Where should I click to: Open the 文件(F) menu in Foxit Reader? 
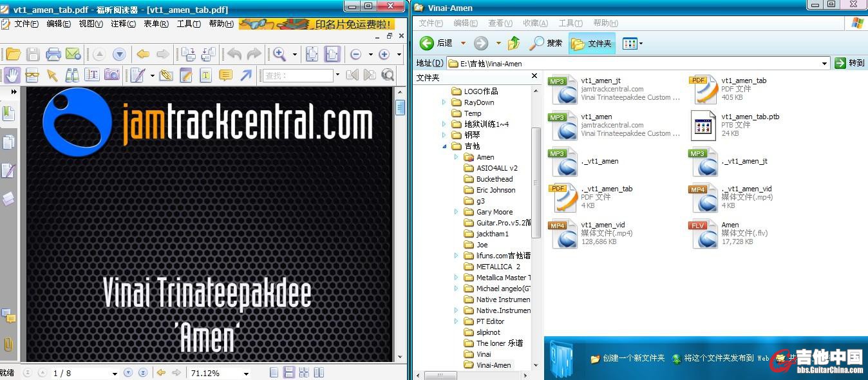pos(26,24)
